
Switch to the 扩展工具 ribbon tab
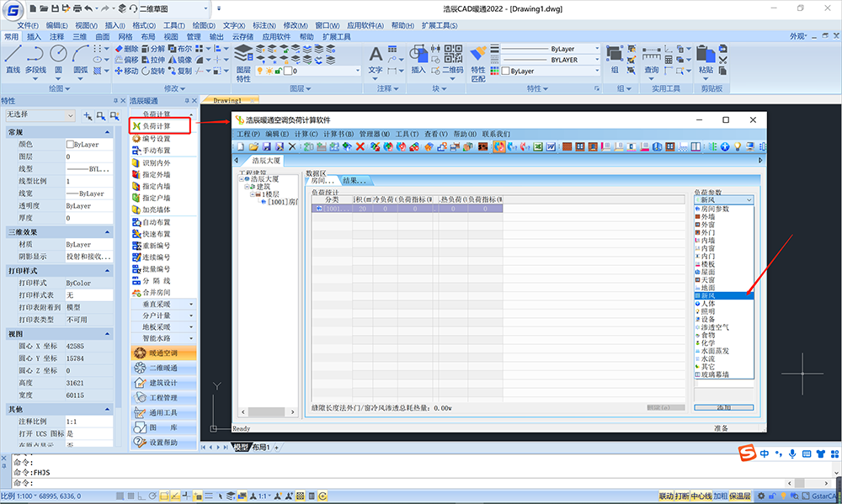337,36
